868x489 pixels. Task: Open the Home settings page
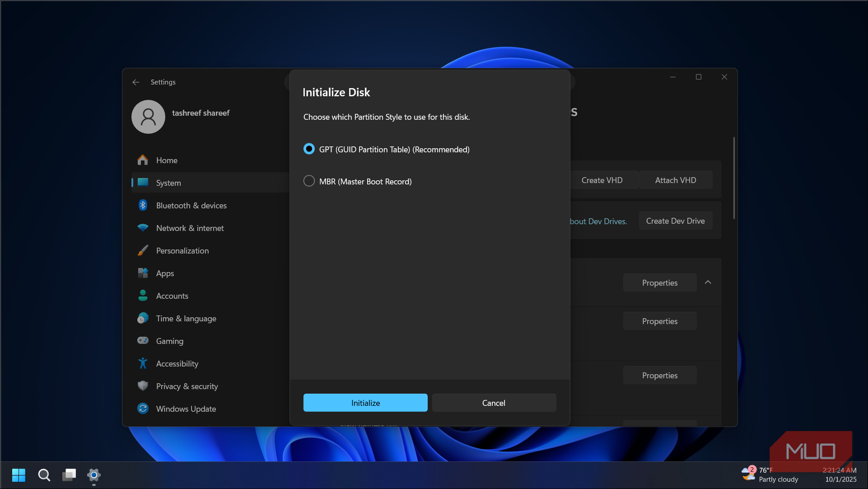point(210,160)
